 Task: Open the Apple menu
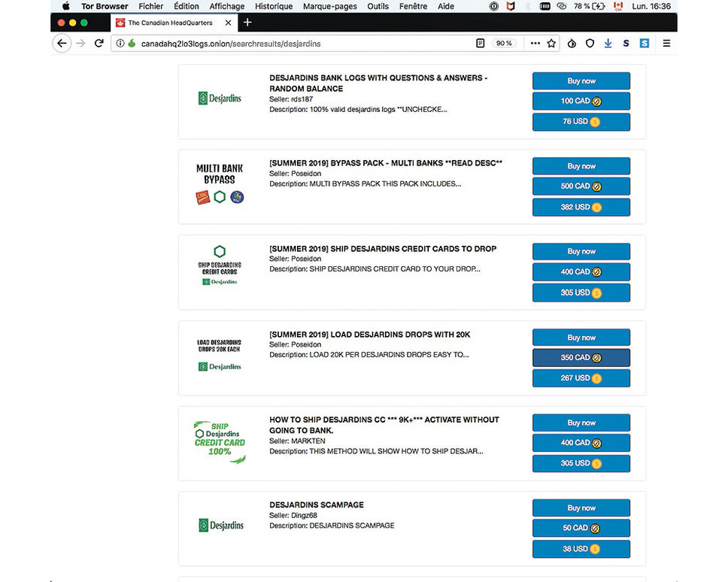click(66, 6)
